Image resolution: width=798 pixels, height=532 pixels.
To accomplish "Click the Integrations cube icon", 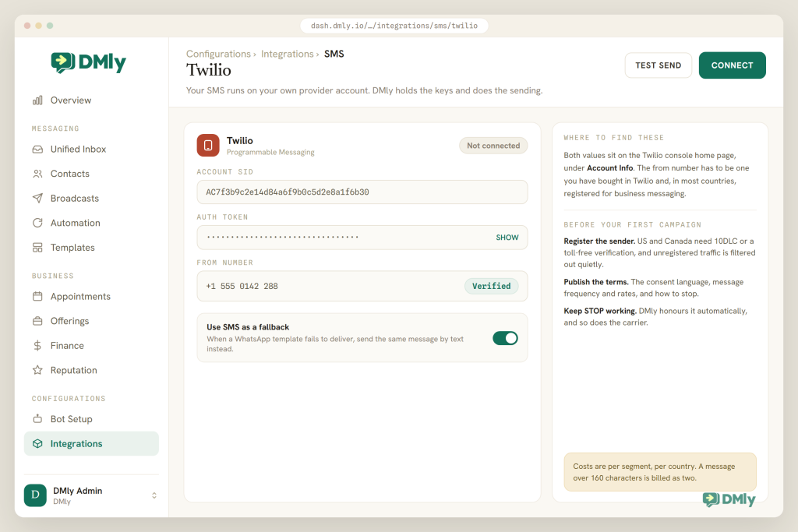I will pos(37,443).
